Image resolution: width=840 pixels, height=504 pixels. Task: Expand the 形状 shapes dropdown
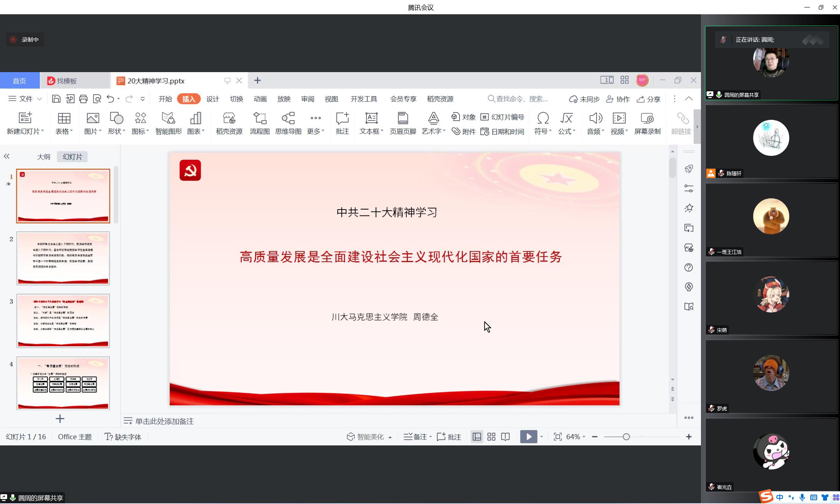[117, 131]
